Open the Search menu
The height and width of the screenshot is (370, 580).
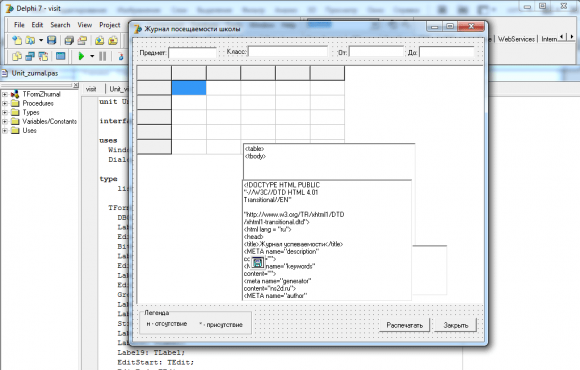tap(60, 25)
